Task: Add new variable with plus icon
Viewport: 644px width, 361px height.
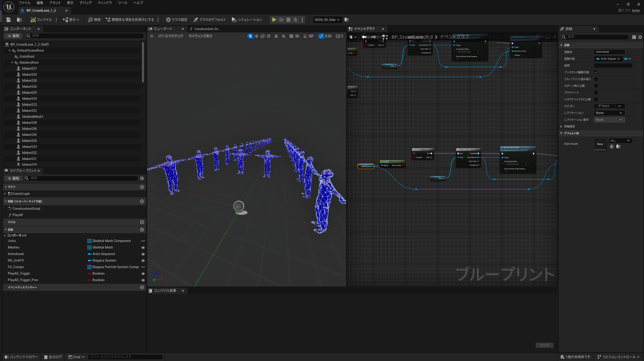Action: pos(142,229)
